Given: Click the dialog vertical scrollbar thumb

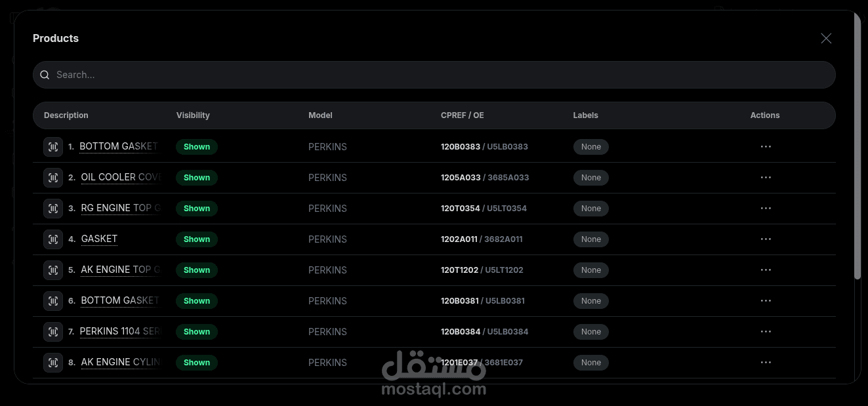Looking at the screenshot, I should [x=858, y=146].
